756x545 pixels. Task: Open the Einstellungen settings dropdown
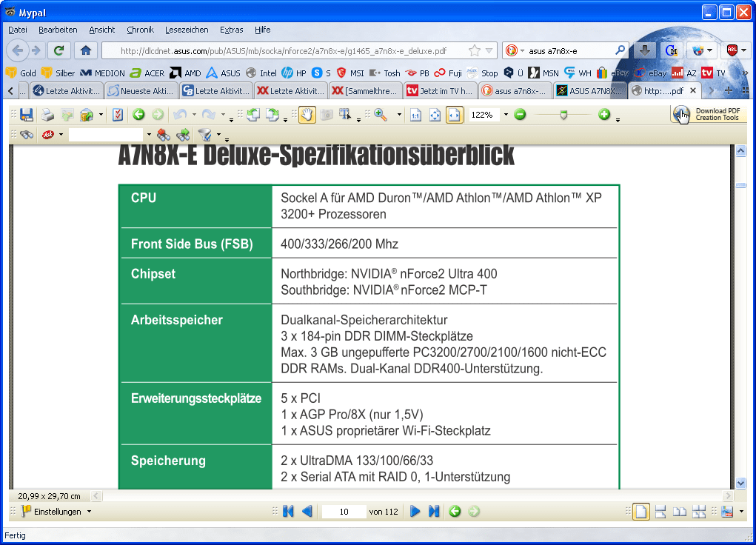(x=56, y=511)
